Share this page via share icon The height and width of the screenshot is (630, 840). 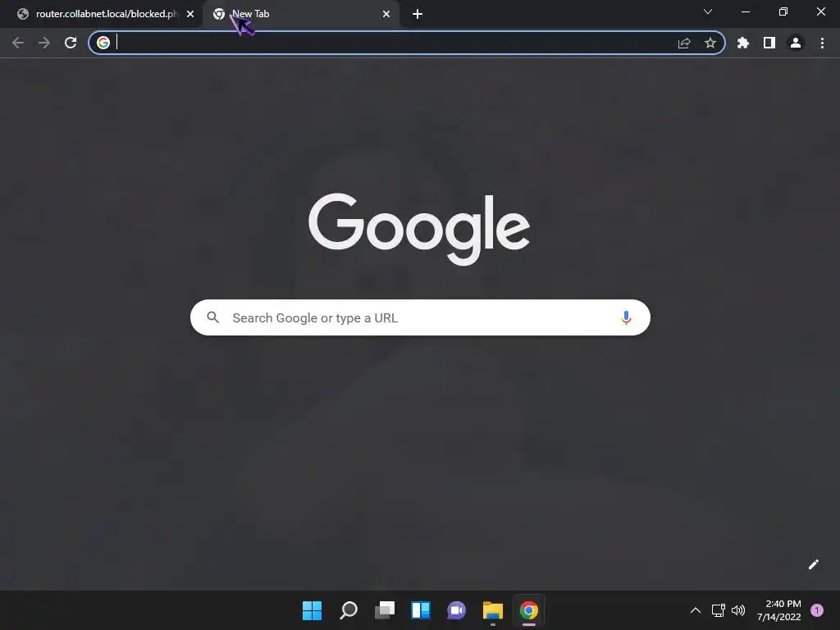point(684,43)
